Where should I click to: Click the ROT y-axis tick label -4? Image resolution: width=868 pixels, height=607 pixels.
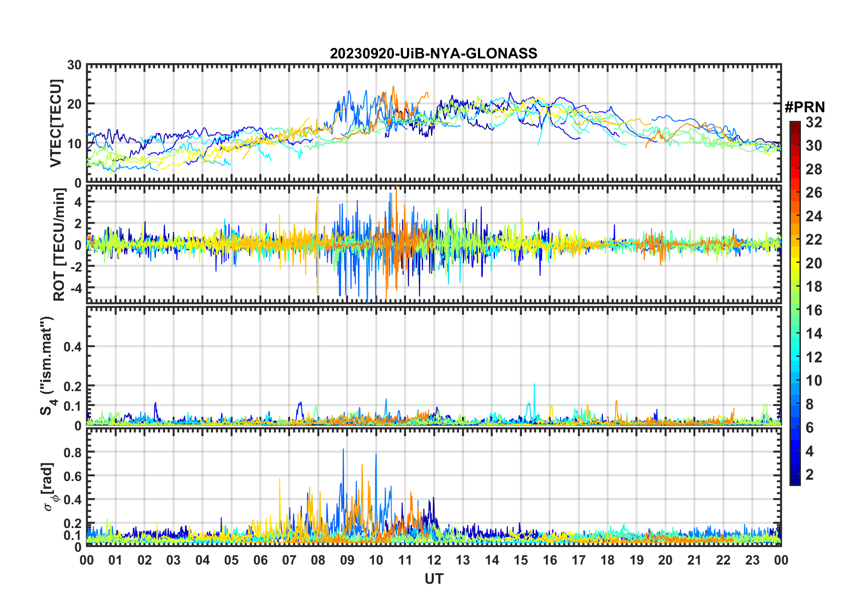[76, 288]
